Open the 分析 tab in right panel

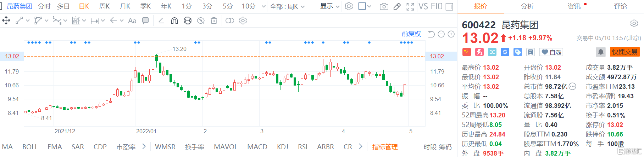point(527,6)
